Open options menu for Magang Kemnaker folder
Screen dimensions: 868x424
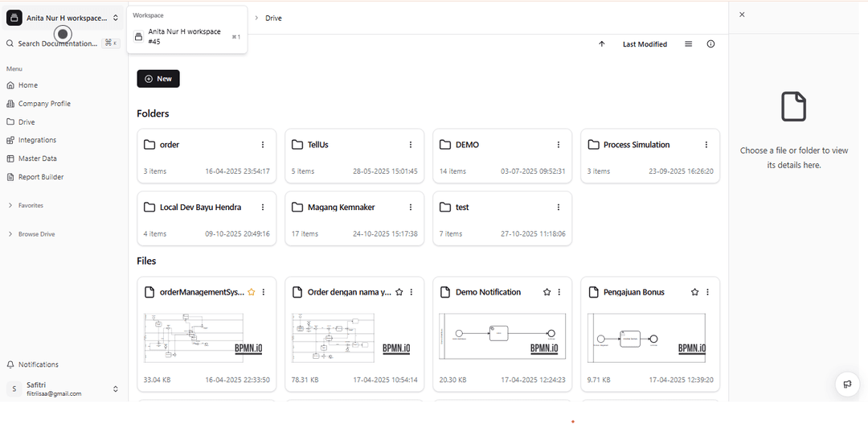coord(411,208)
